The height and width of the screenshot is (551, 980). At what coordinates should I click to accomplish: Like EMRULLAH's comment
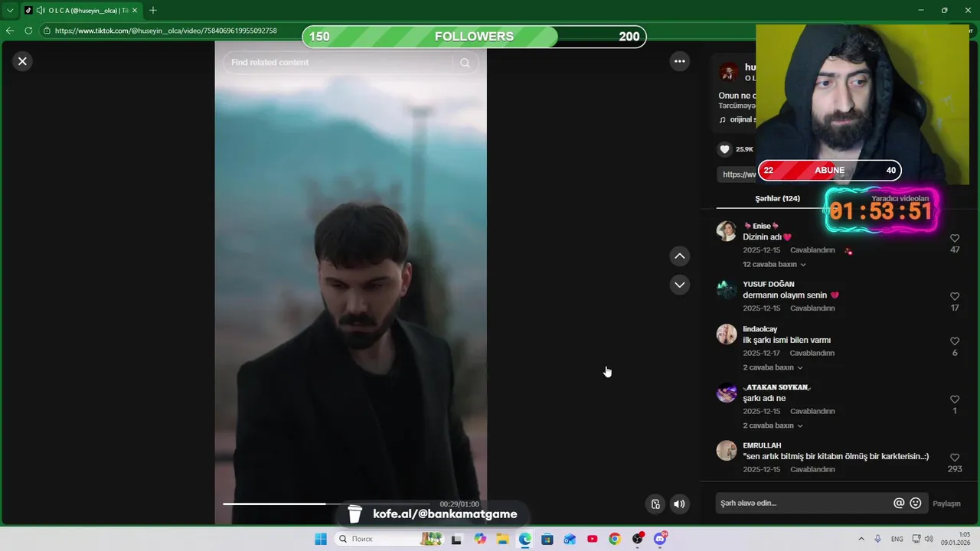pos(955,458)
